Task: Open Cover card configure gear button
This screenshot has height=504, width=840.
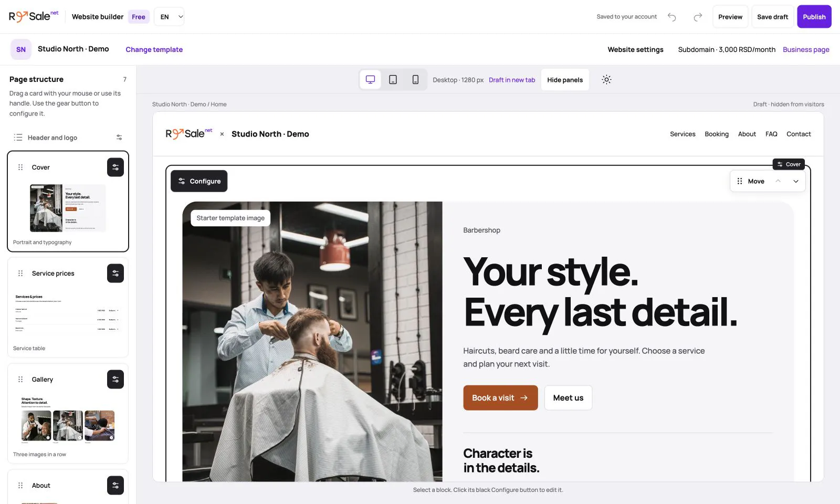Action: coord(115,167)
